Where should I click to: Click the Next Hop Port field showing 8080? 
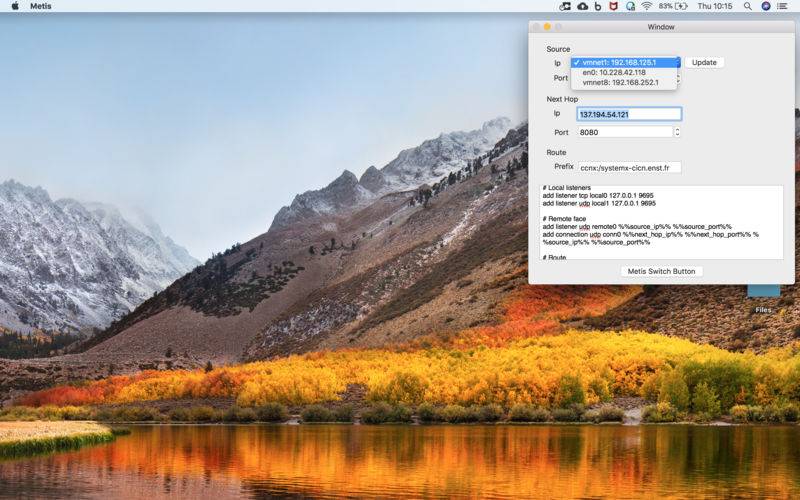click(625, 132)
